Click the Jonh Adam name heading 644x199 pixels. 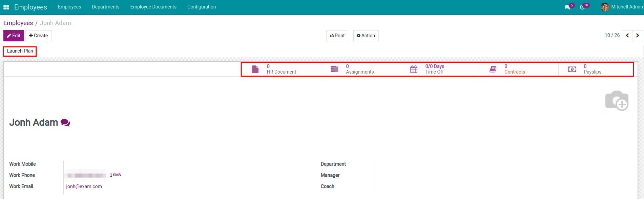[x=34, y=122]
